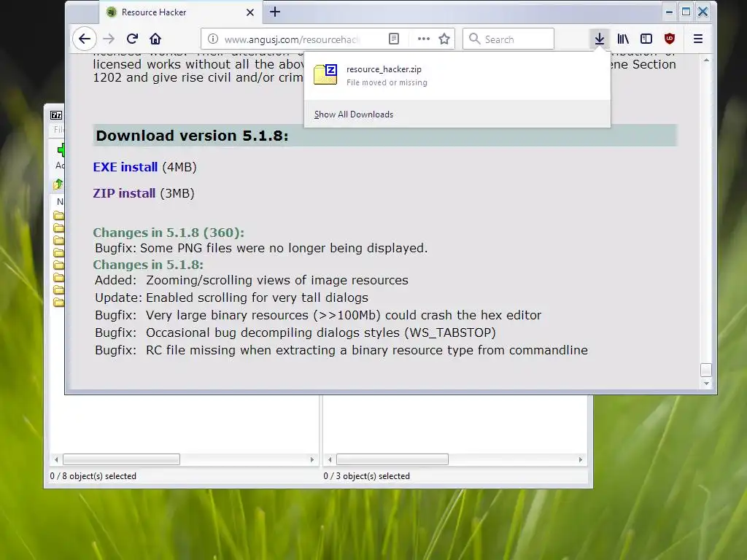Click the page scrollbar up arrow

706,60
